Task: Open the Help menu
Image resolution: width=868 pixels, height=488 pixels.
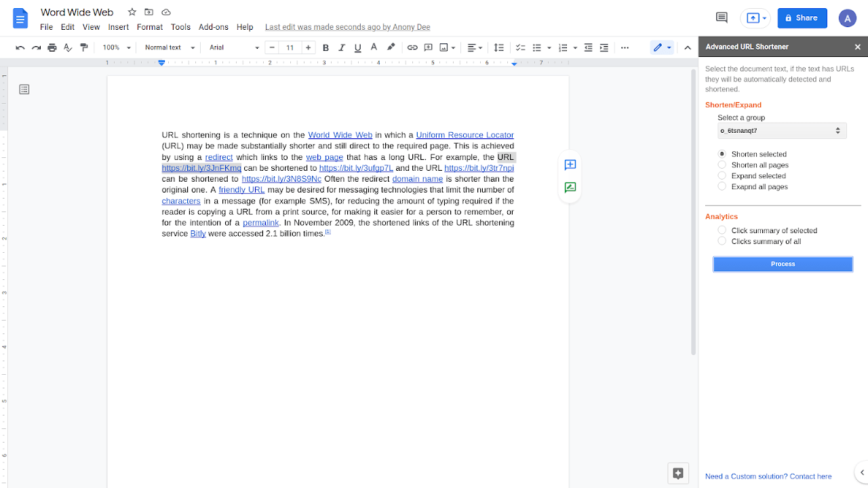Action: tap(245, 27)
